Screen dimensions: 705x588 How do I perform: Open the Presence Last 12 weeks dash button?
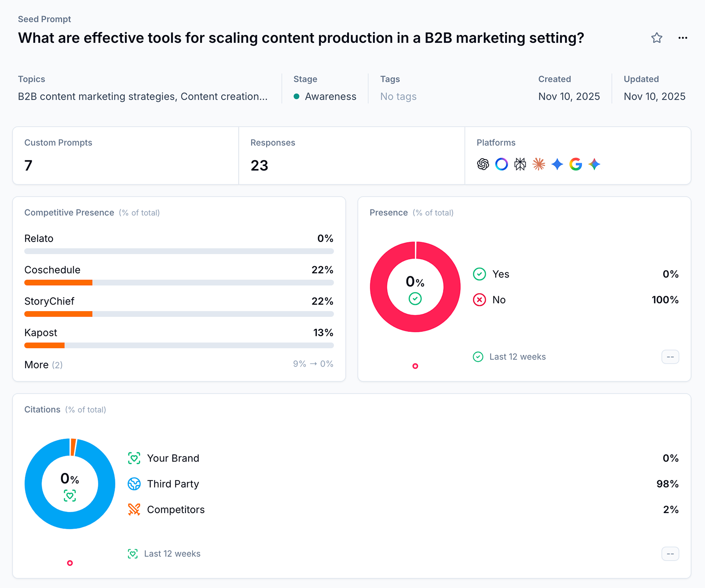pos(670,357)
